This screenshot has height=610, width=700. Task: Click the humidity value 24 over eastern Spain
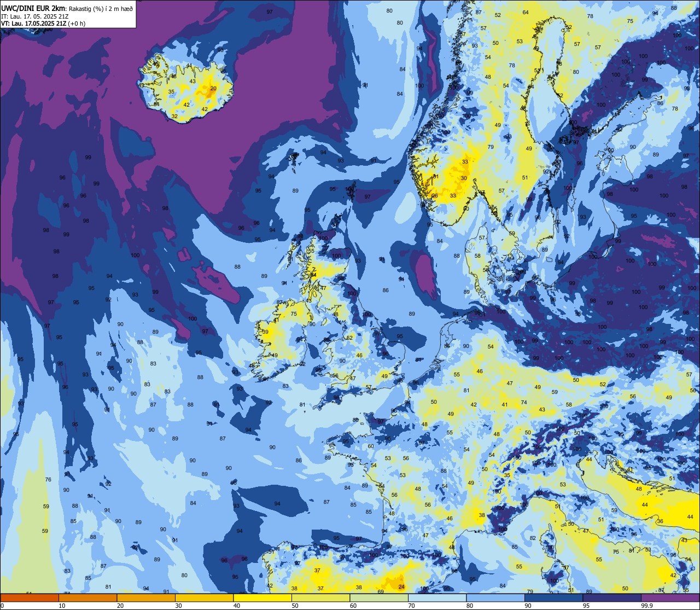[x=401, y=587]
